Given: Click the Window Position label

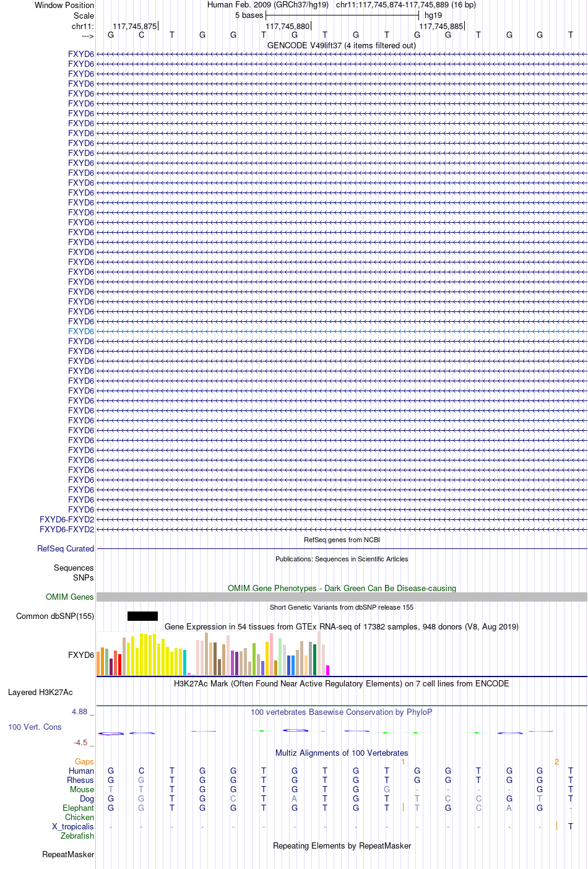Looking at the screenshot, I should pyautogui.click(x=64, y=5).
